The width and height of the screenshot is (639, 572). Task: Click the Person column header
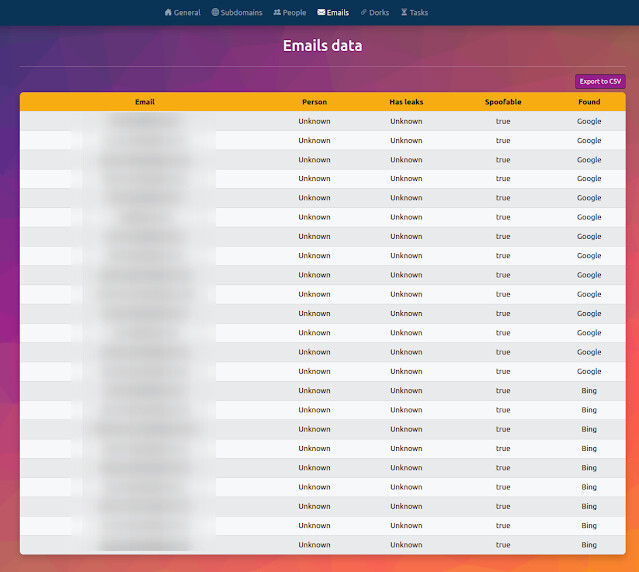pos(314,102)
